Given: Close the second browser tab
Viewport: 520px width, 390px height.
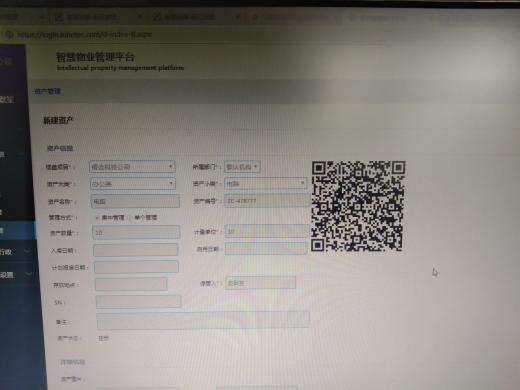Looking at the screenshot, I should coord(140,17).
